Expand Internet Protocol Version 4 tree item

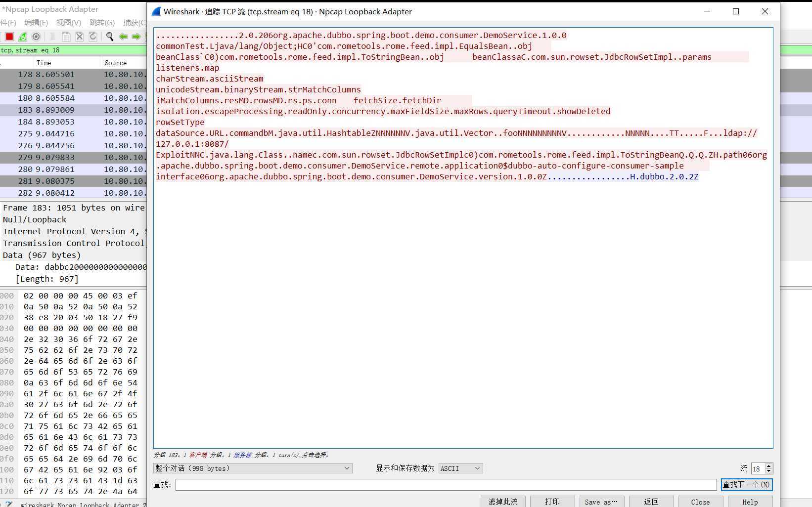pyautogui.click(x=73, y=231)
